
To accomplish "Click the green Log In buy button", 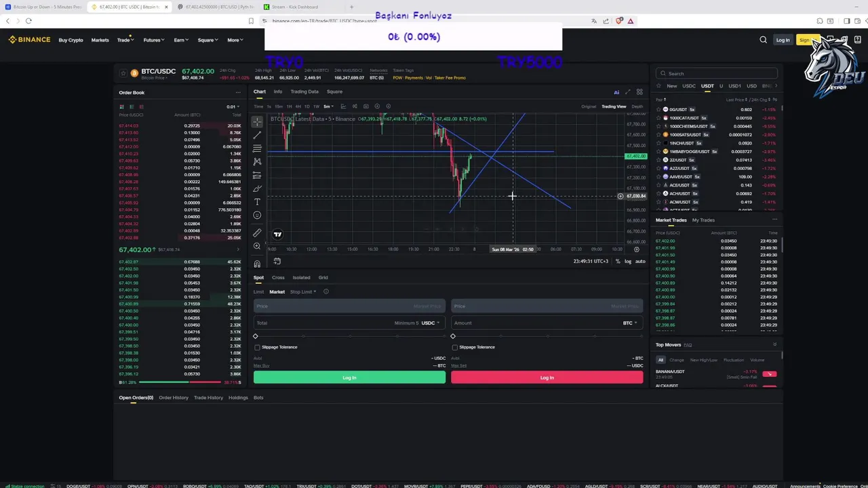I will coord(349,378).
